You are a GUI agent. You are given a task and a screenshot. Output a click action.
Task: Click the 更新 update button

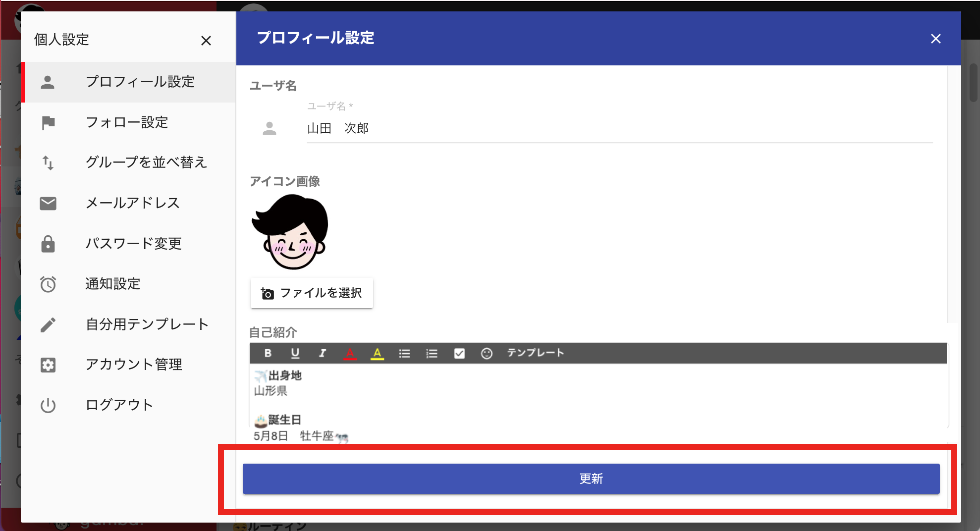591,478
